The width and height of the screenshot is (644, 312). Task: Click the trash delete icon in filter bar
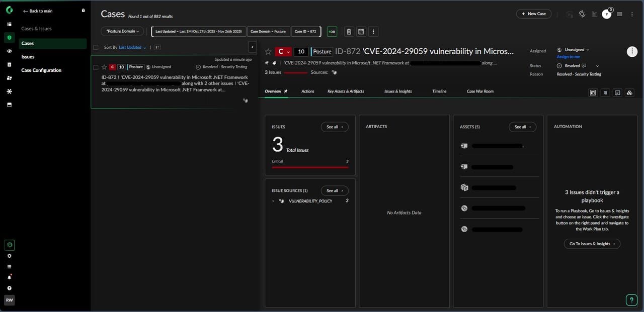pyautogui.click(x=349, y=32)
